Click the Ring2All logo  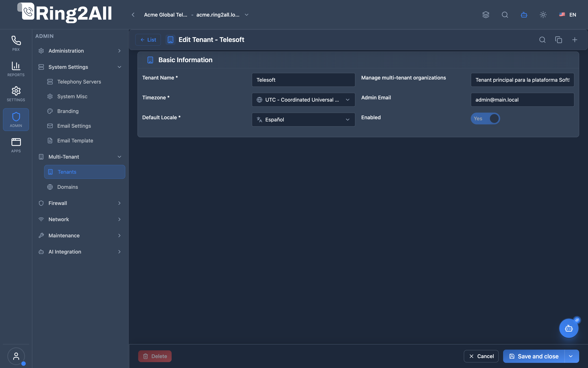pyautogui.click(x=65, y=13)
